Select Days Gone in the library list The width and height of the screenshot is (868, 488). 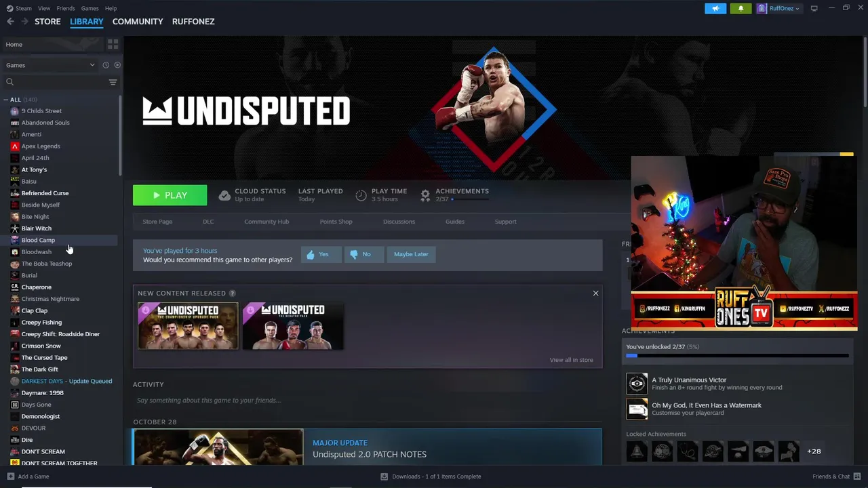point(36,405)
